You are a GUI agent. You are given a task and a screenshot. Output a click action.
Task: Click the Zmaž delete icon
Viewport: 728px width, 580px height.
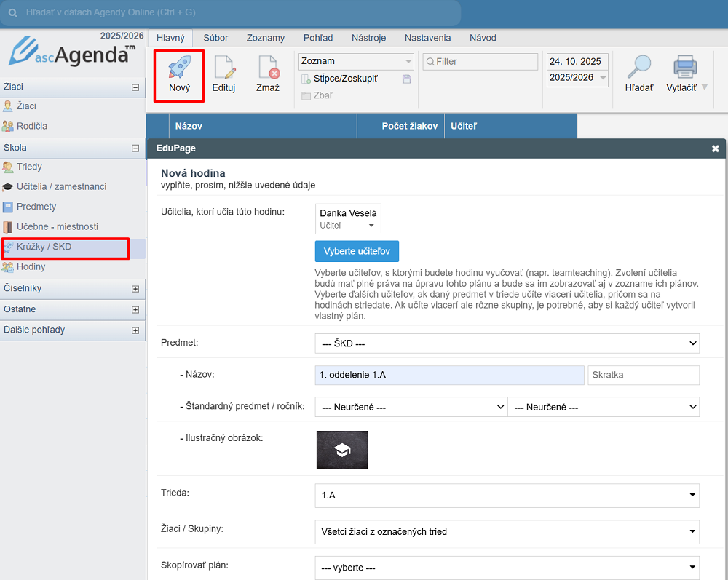point(267,68)
